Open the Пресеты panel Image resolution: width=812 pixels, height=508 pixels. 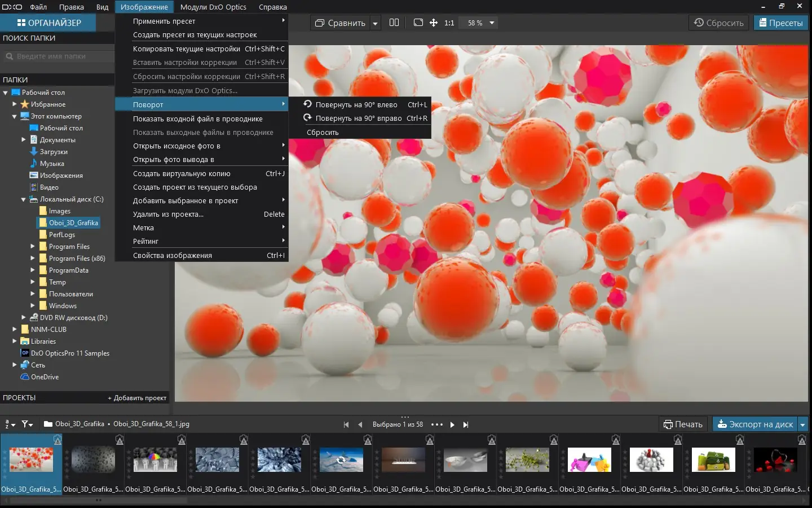(781, 23)
